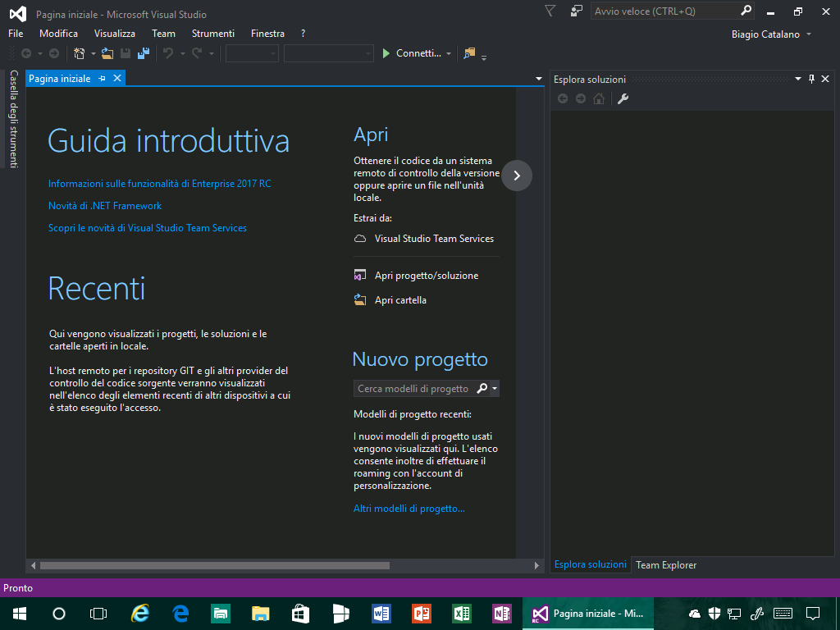The height and width of the screenshot is (630, 840).
Task: Click the horizontal scrollbar thumb
Action: coord(215,565)
